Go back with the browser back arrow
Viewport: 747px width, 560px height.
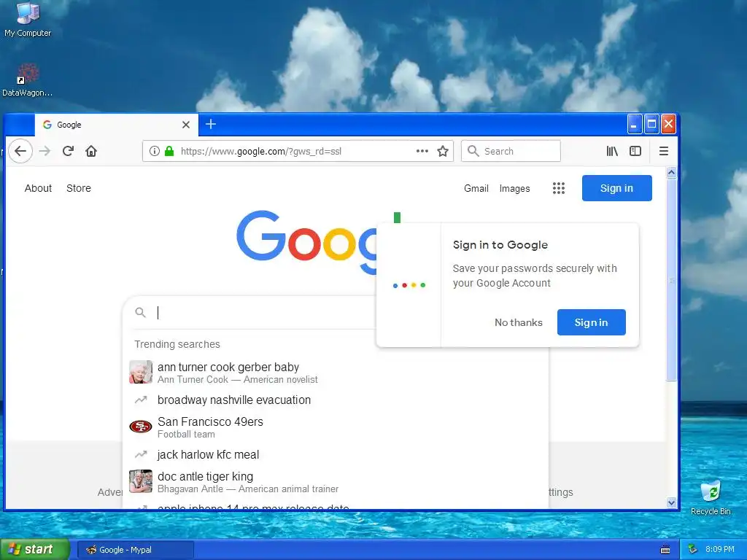pyautogui.click(x=20, y=151)
